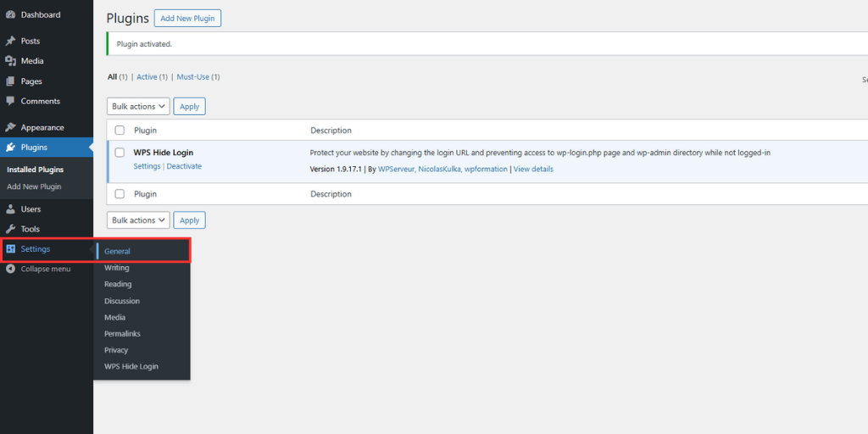The width and height of the screenshot is (868, 434).
Task: Click the Posts pushpin icon
Action: pos(10,41)
